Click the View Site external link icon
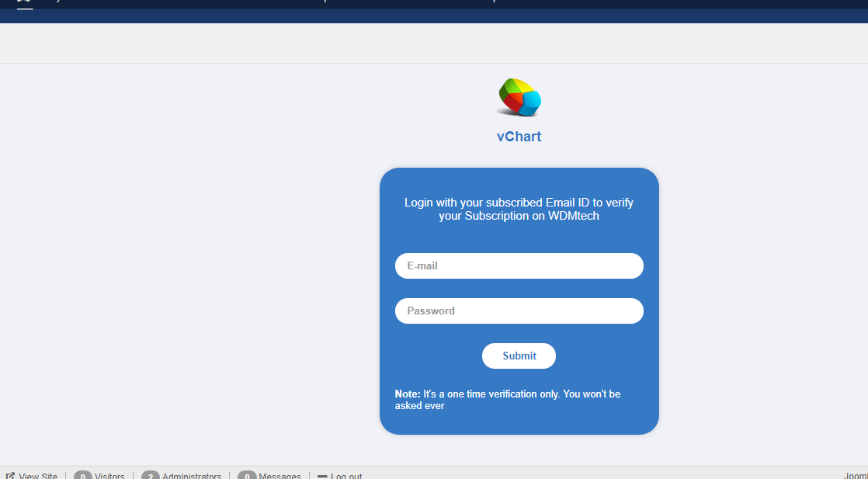The image size is (868, 479). pyautogui.click(x=10, y=476)
